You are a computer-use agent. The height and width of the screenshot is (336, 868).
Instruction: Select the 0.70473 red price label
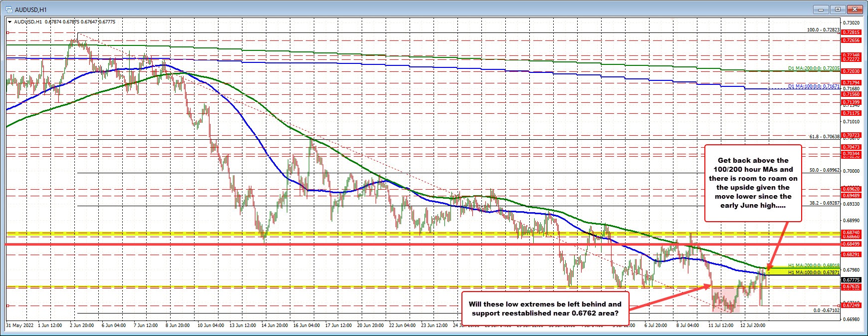[x=851, y=147]
